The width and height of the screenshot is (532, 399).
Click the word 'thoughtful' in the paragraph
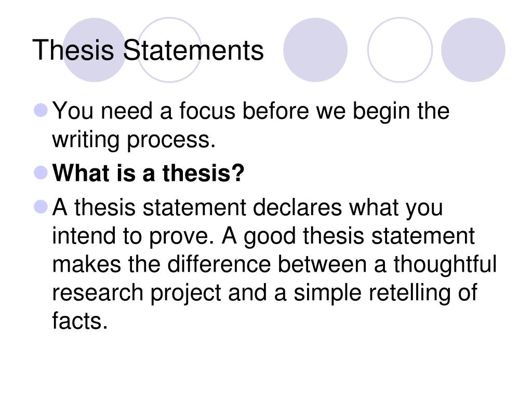(x=445, y=264)
